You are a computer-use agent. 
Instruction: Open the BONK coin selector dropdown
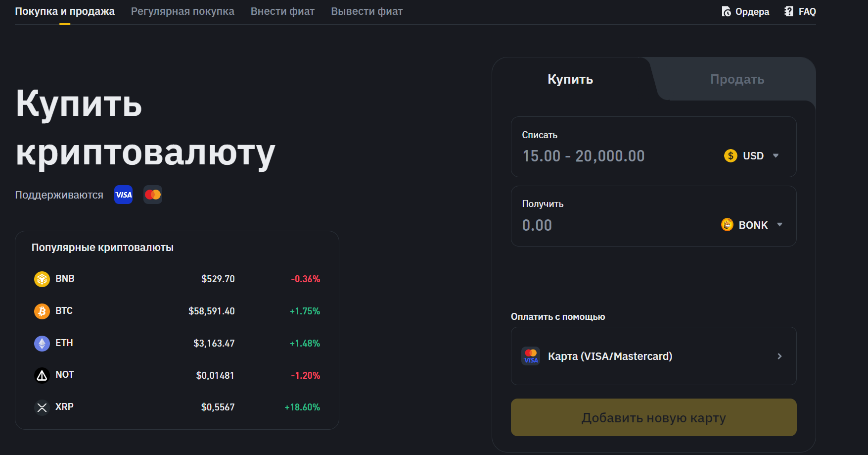click(x=752, y=225)
